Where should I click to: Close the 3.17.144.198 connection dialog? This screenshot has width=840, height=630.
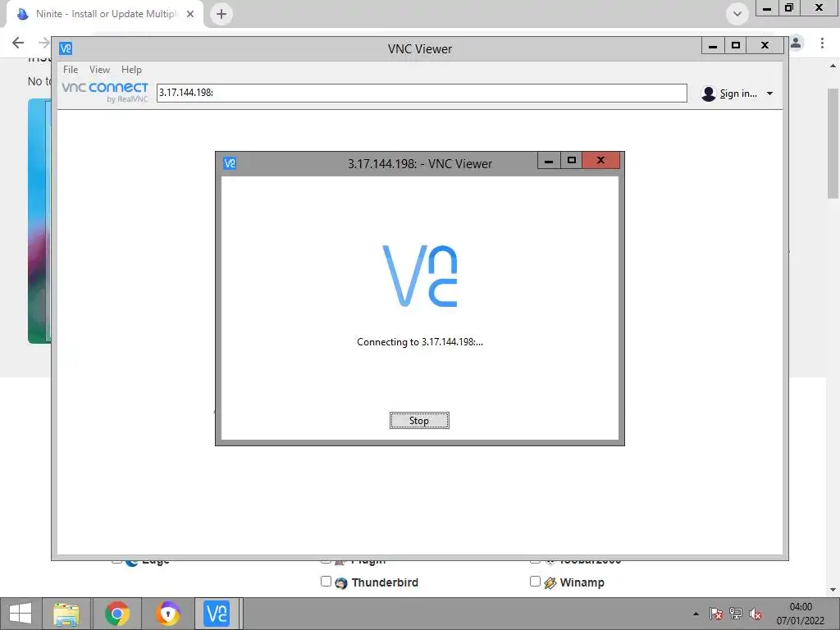[x=600, y=160]
